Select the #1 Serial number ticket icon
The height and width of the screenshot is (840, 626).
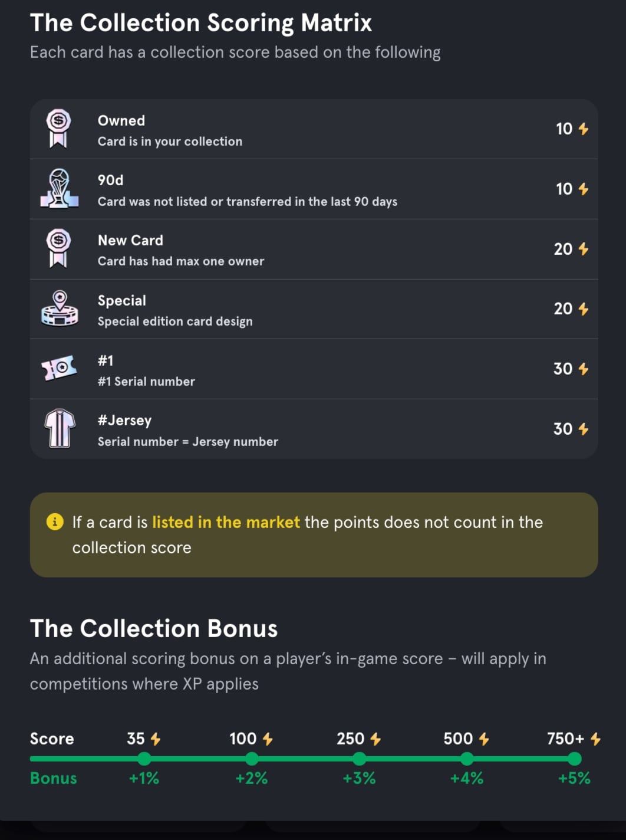(x=59, y=369)
